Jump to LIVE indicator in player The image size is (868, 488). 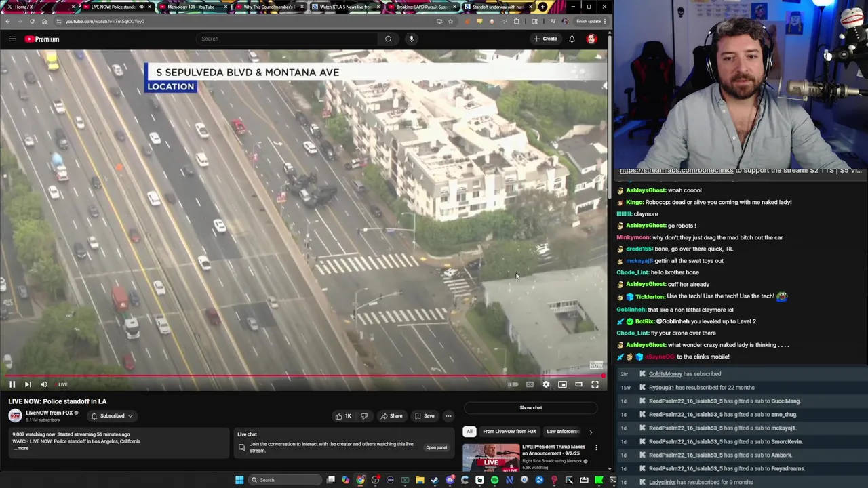coord(62,384)
